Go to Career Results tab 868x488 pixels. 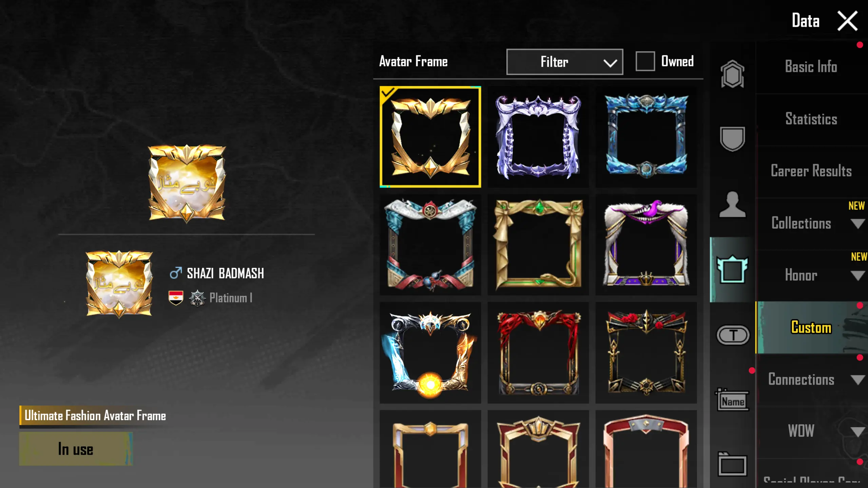coord(811,171)
